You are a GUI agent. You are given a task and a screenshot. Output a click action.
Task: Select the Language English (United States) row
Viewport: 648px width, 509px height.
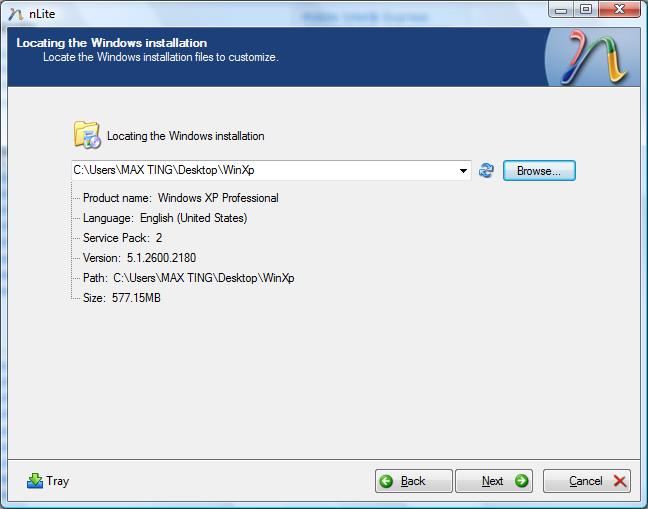pyautogui.click(x=164, y=218)
